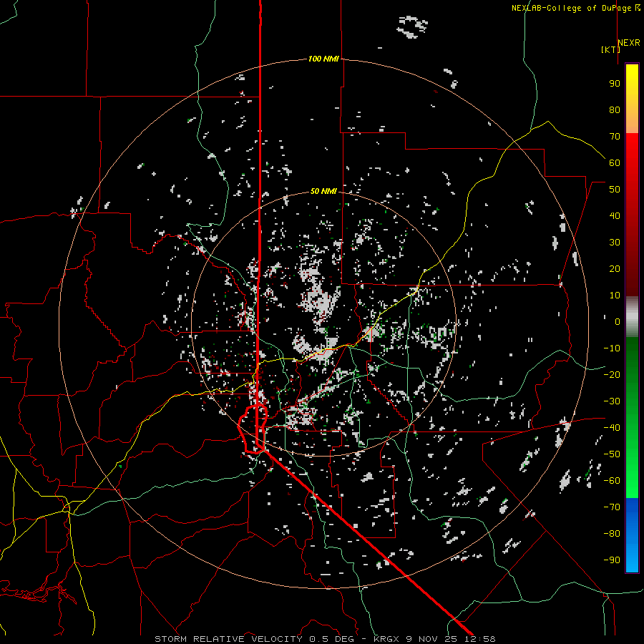Select the -30 value on the velocity scale
This screenshot has width=644, height=644.
(612, 401)
